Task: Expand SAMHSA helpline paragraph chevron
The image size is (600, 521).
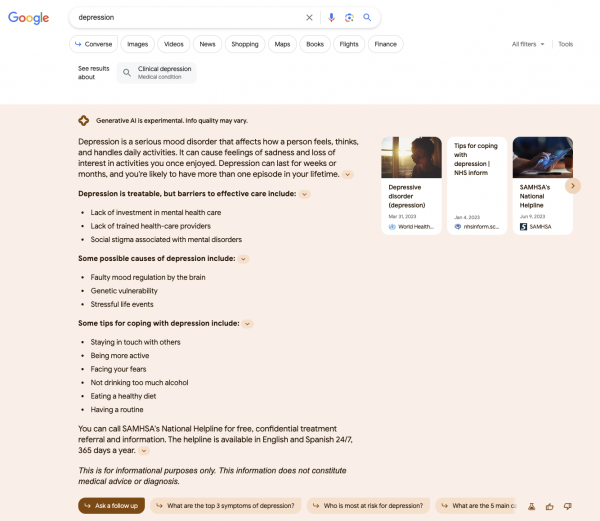Action: tap(144, 451)
